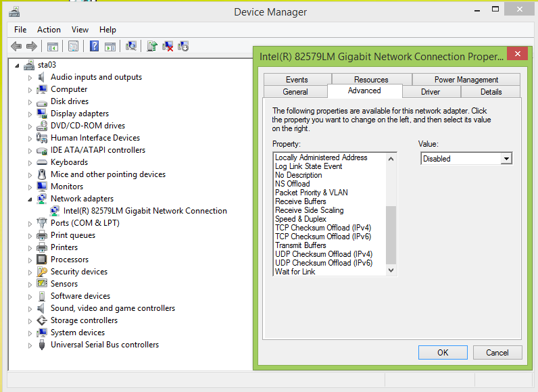Expand the Monitors category arrow

[x=30, y=187]
